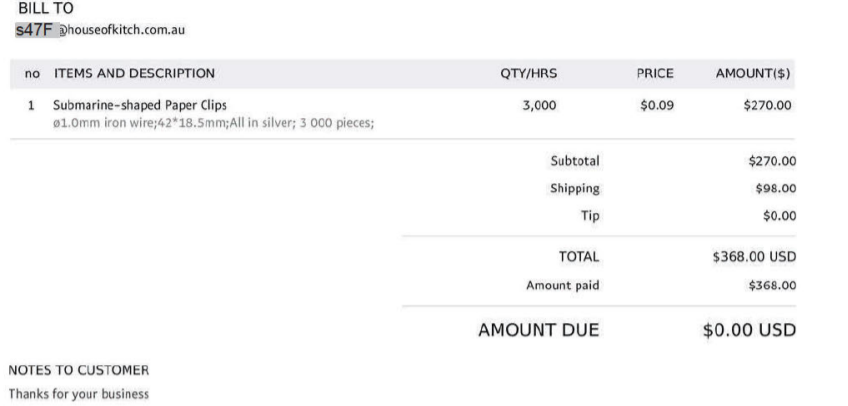Image resolution: width=848 pixels, height=406 pixels.
Task: Click the PRICE column header
Action: click(x=655, y=73)
